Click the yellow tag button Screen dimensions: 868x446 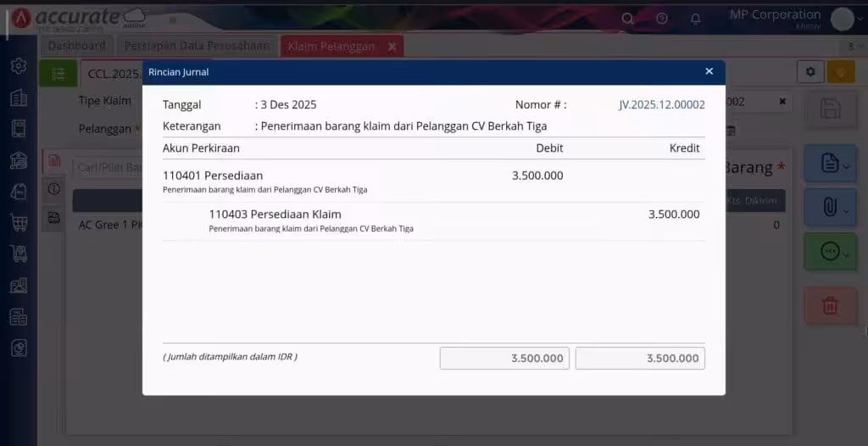click(841, 72)
